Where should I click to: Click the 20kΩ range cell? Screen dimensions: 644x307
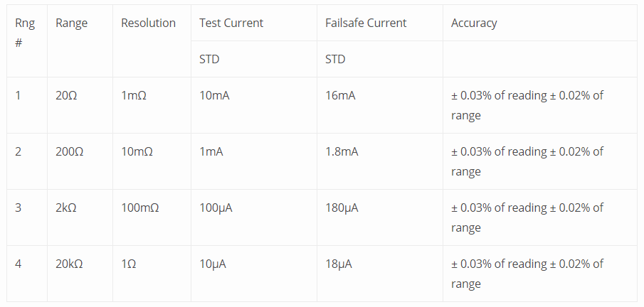69,264
